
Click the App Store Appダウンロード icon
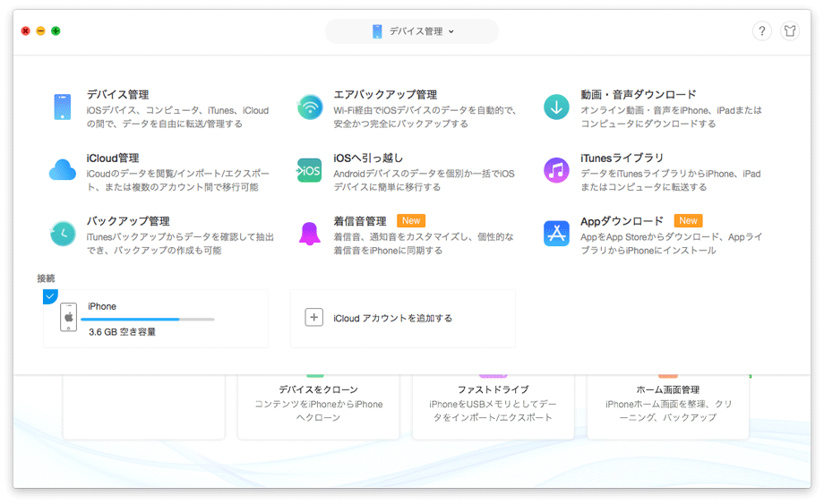tap(556, 234)
